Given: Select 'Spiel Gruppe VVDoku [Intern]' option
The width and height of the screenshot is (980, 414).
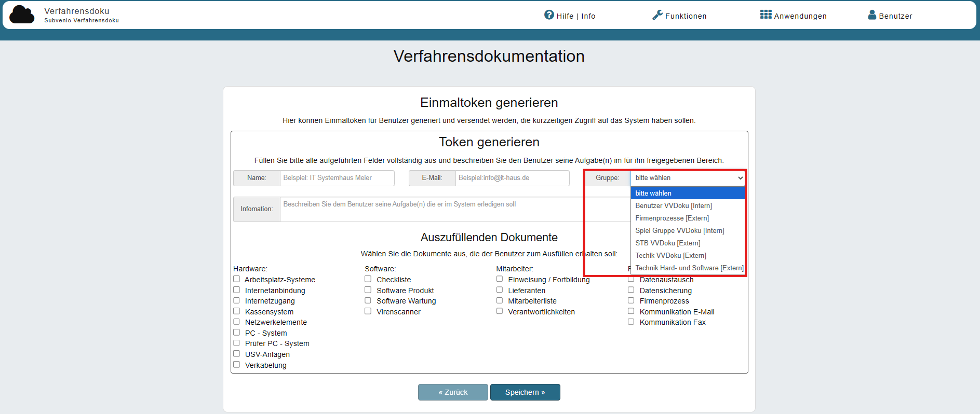Looking at the screenshot, I should (688, 230).
